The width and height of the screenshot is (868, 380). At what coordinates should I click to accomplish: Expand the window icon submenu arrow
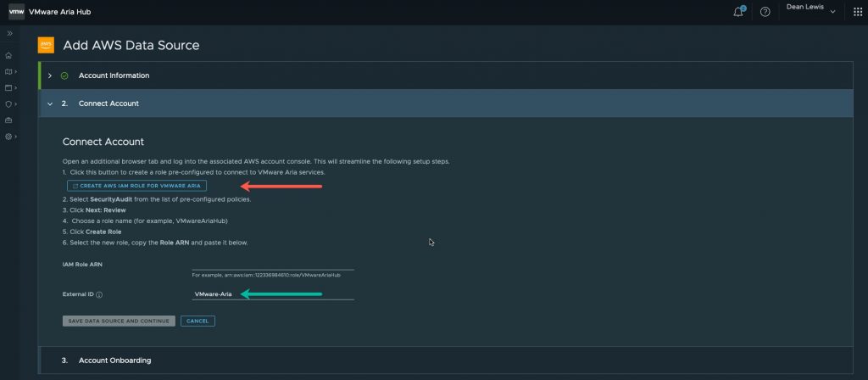coord(15,87)
